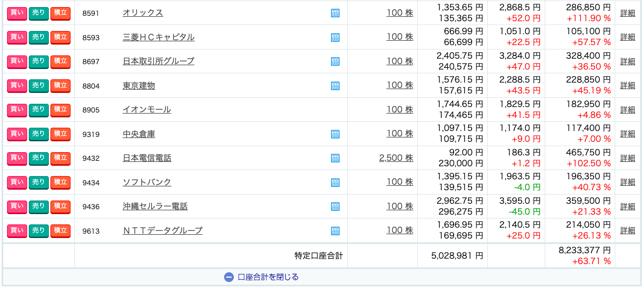Click 買い button for オリックス
644x288 pixels.
(17, 12)
